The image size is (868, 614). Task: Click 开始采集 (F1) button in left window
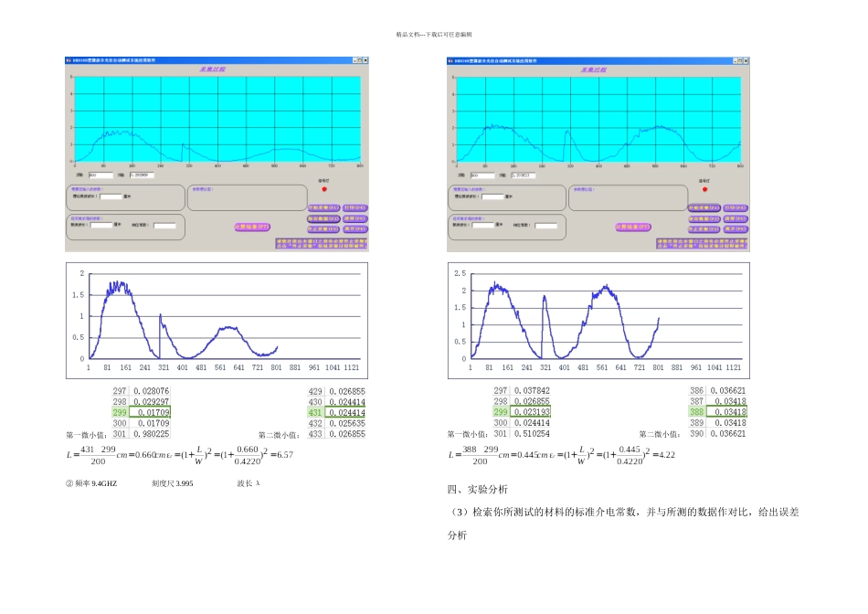click(323, 207)
